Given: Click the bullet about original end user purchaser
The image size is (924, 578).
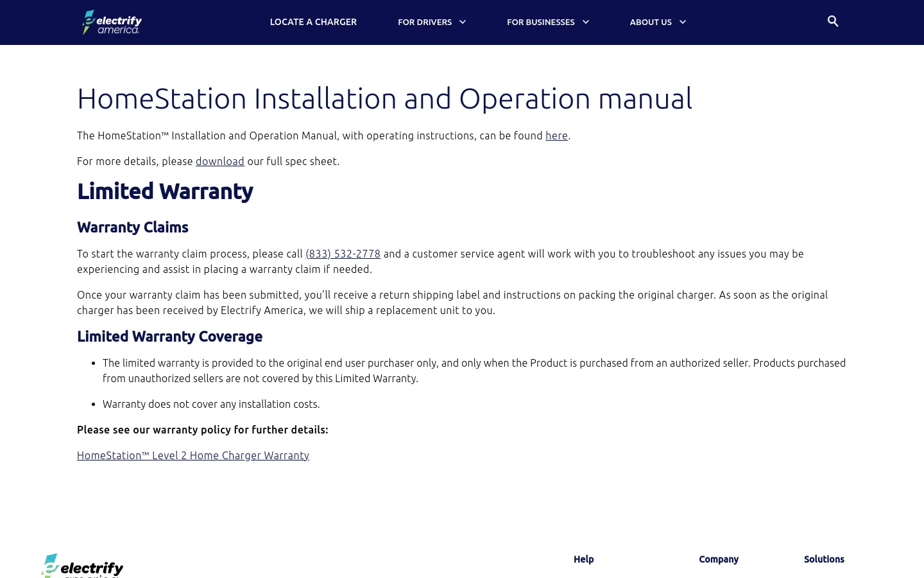Looking at the screenshot, I should 474,371.
